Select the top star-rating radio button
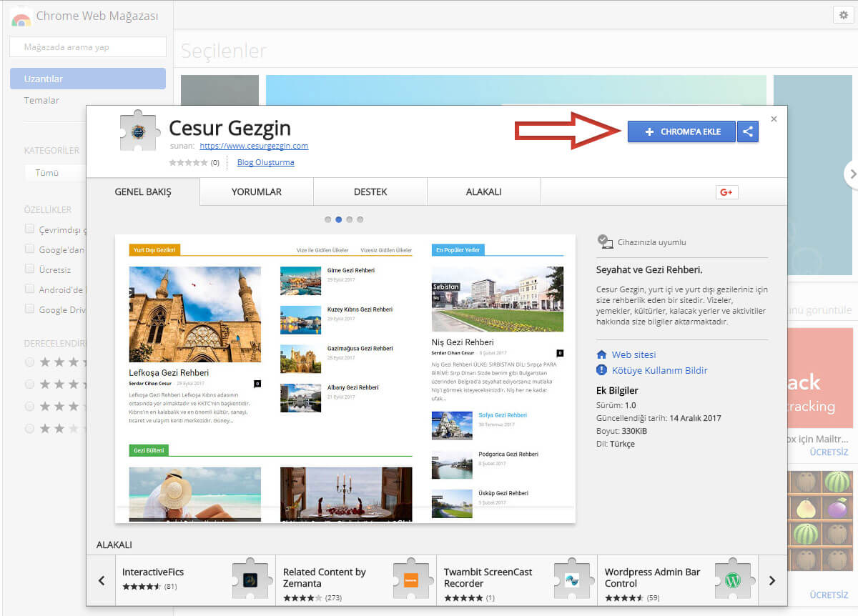This screenshot has width=858, height=616. (x=30, y=362)
